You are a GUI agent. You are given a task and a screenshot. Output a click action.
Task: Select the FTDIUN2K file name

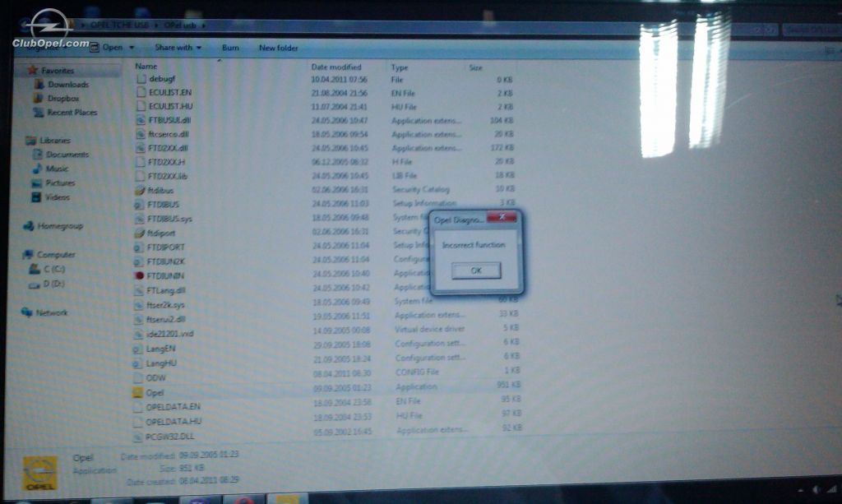[x=165, y=261]
